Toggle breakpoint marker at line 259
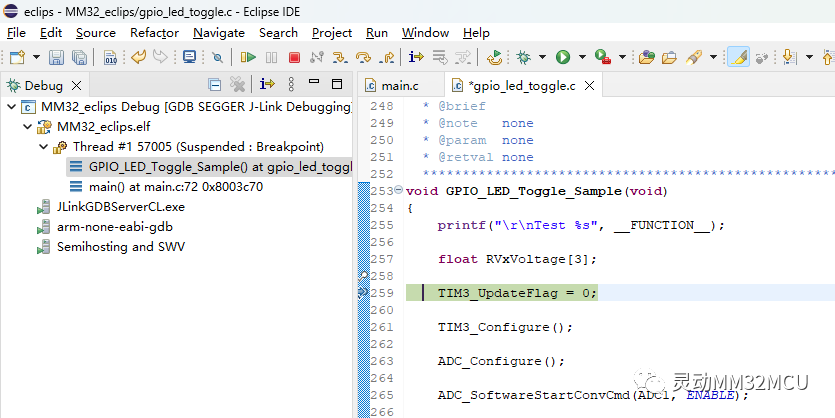Viewport: 835px width, 418px height. (362, 293)
